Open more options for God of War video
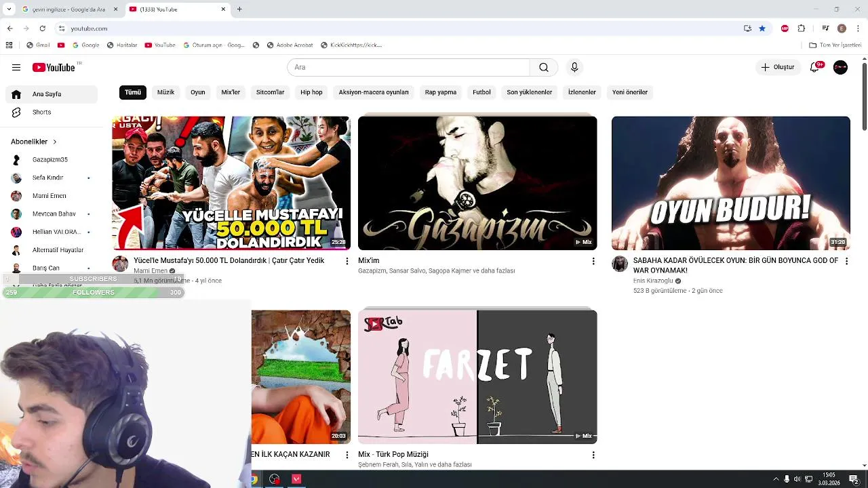The height and width of the screenshot is (488, 868). pos(846,261)
